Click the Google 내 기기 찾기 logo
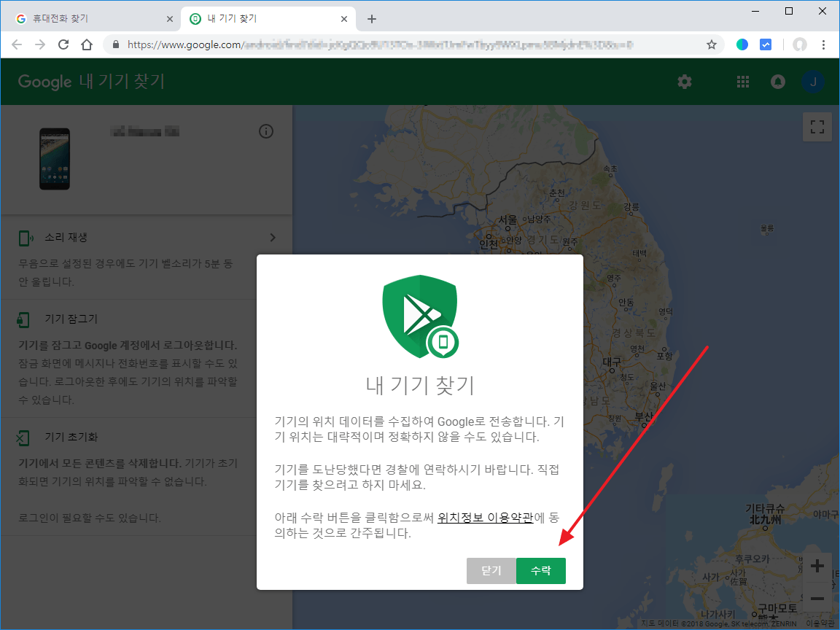 (91, 82)
